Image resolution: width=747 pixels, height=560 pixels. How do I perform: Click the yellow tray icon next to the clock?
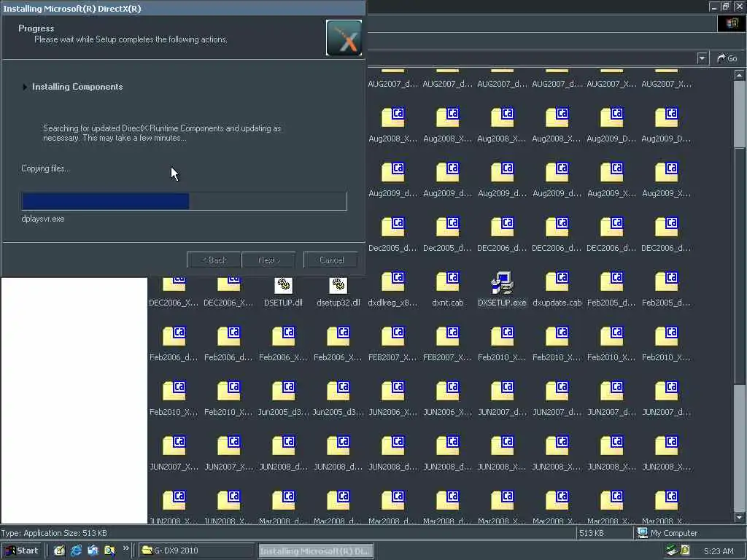click(x=685, y=551)
